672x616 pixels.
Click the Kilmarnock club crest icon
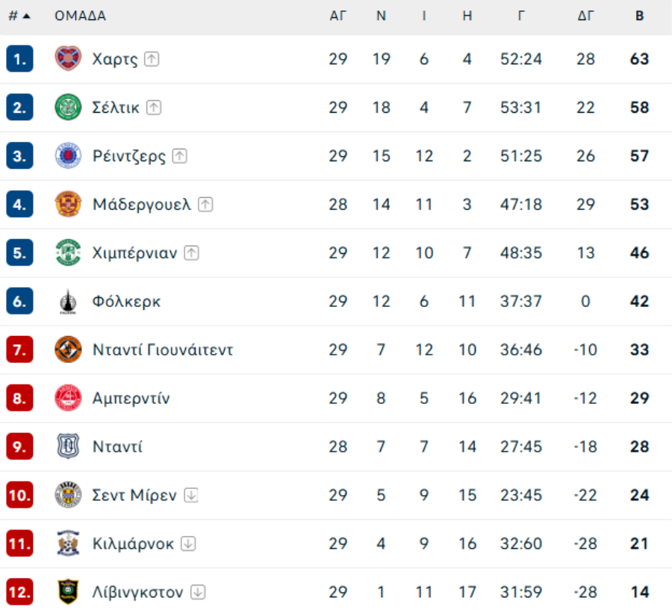[x=68, y=544]
